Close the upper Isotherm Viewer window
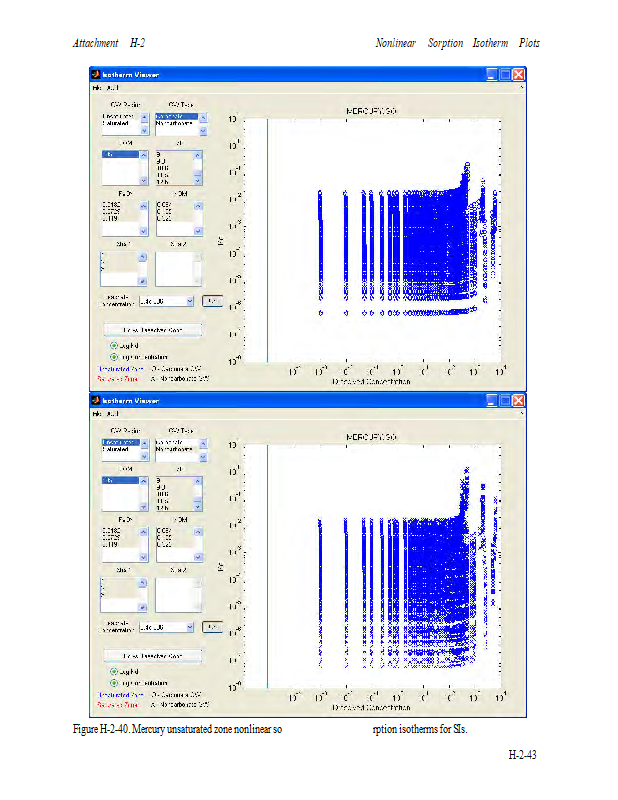618x800 pixels. click(x=519, y=74)
